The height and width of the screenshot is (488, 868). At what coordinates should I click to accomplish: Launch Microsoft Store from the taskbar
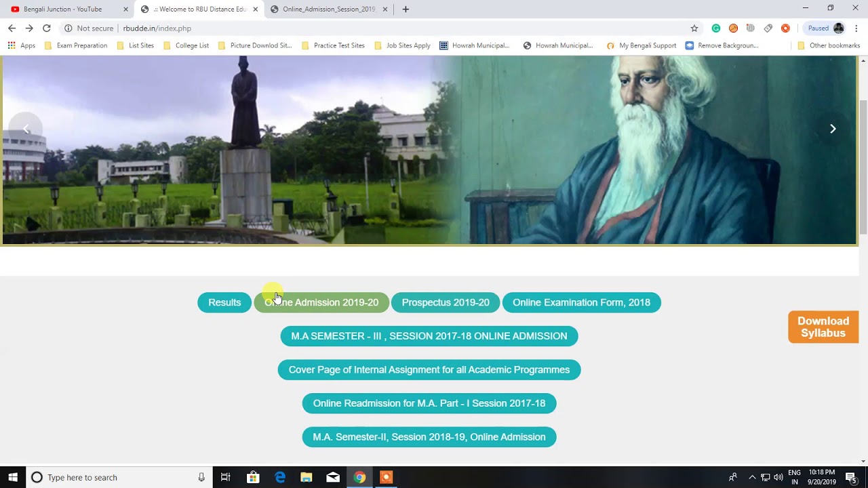(253, 477)
